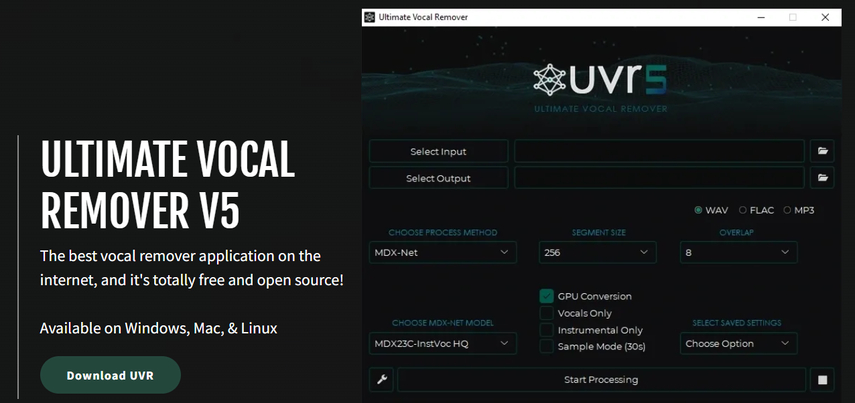
Task: Click the 'Segment Size' label
Action: [598, 232]
